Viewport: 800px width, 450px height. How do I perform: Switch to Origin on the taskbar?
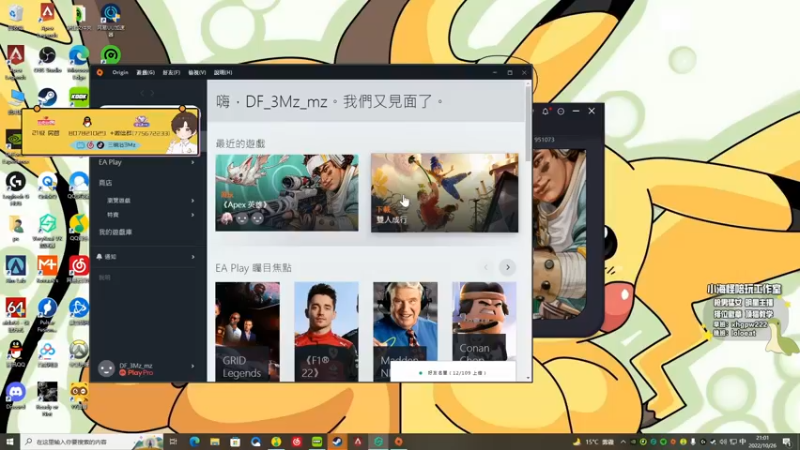point(398,442)
